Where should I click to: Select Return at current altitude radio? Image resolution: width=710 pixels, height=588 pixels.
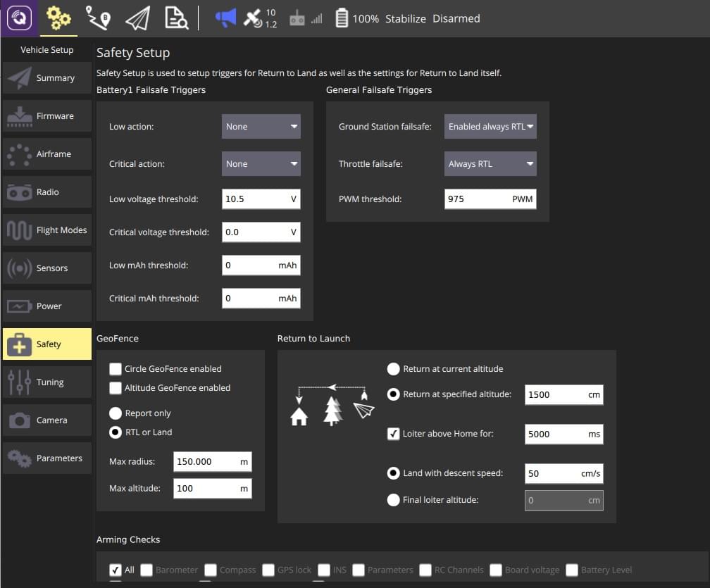(394, 369)
